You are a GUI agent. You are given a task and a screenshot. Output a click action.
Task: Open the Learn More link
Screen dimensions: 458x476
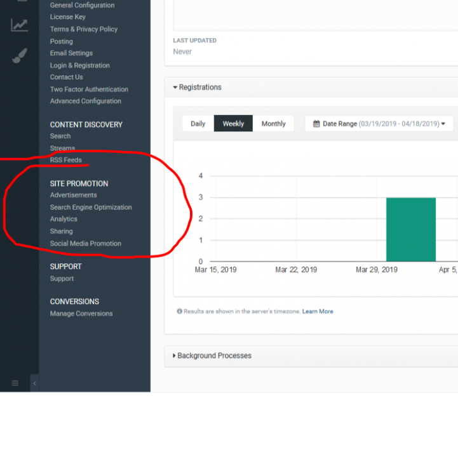318,312
